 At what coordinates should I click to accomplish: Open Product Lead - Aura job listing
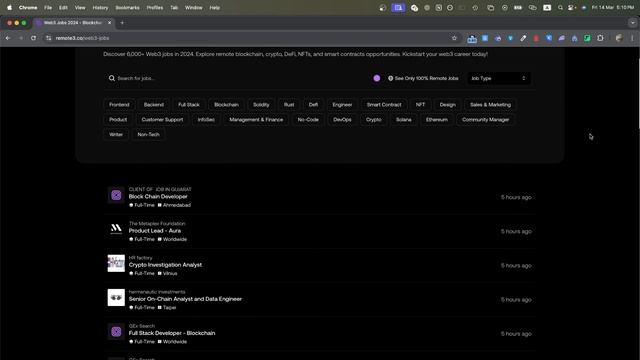[x=155, y=231]
